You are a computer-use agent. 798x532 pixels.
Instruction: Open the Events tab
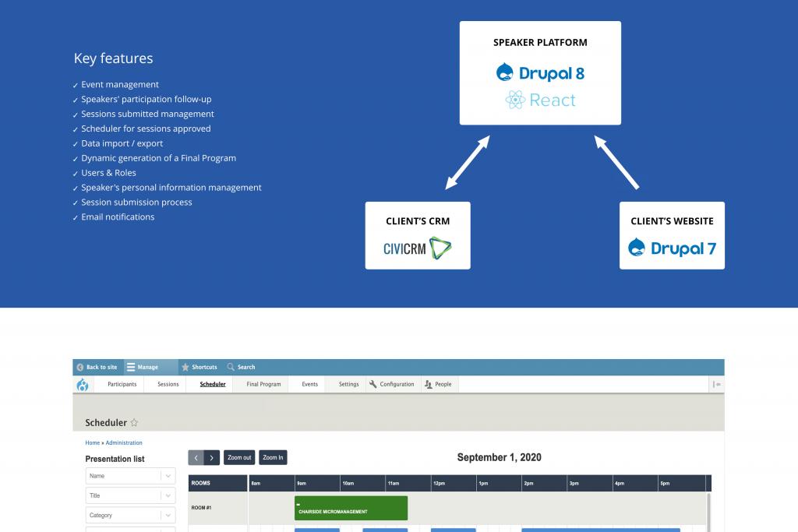[309, 385]
